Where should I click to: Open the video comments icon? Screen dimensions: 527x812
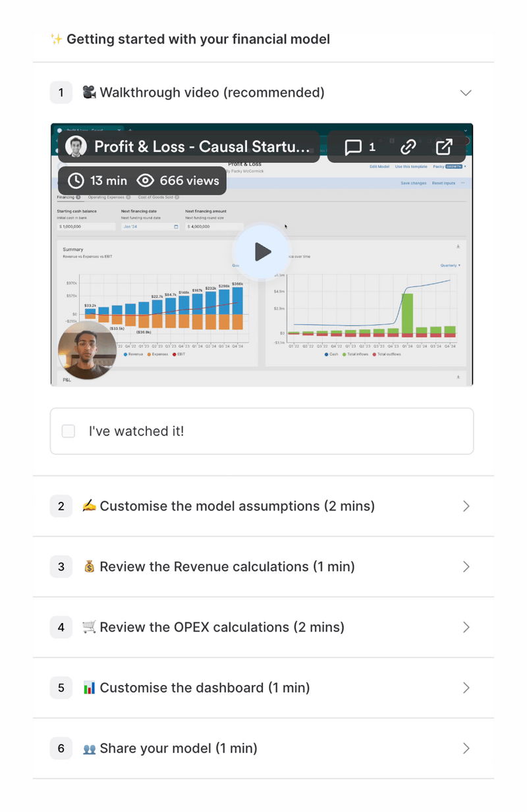tap(354, 147)
